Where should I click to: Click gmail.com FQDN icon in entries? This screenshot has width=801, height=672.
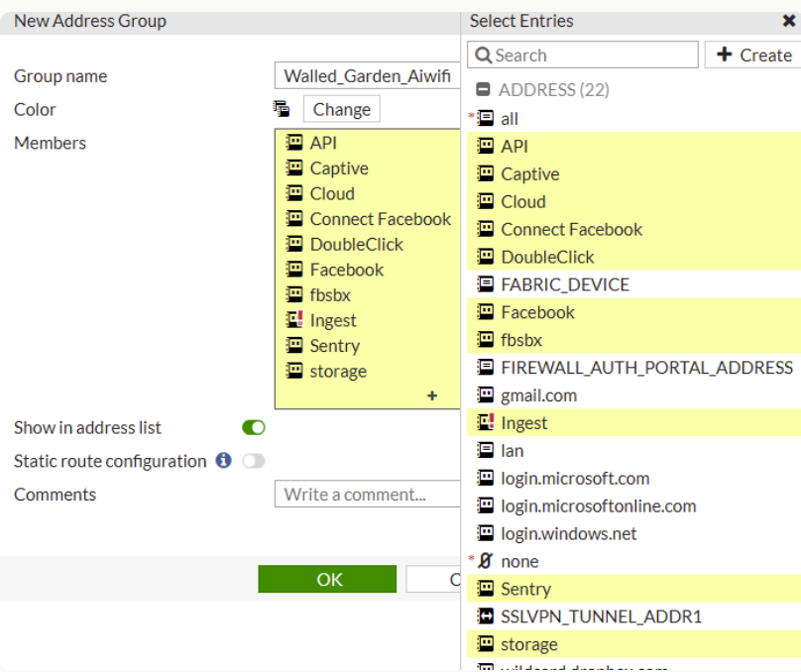[486, 394]
